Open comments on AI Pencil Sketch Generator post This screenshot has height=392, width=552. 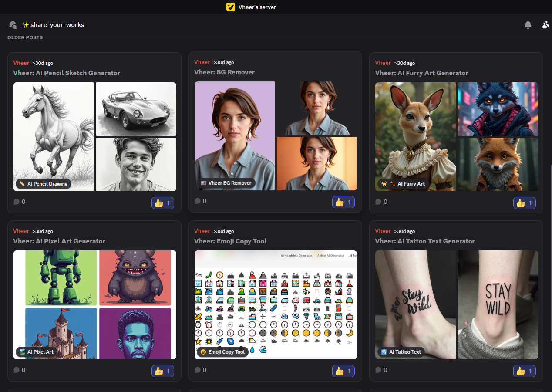click(x=19, y=202)
